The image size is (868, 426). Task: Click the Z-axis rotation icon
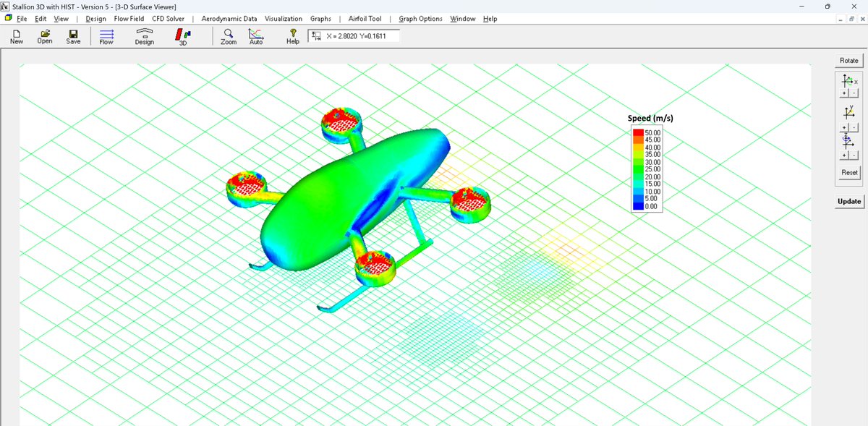[x=849, y=142]
